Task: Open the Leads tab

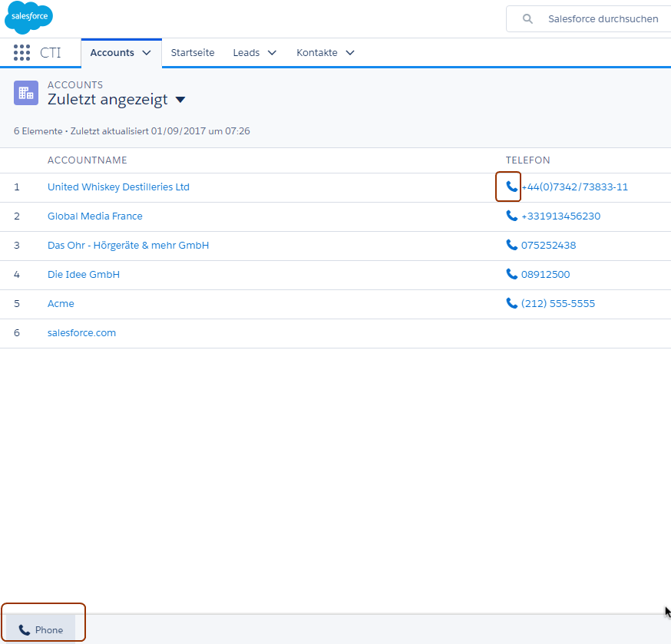Action: point(246,53)
